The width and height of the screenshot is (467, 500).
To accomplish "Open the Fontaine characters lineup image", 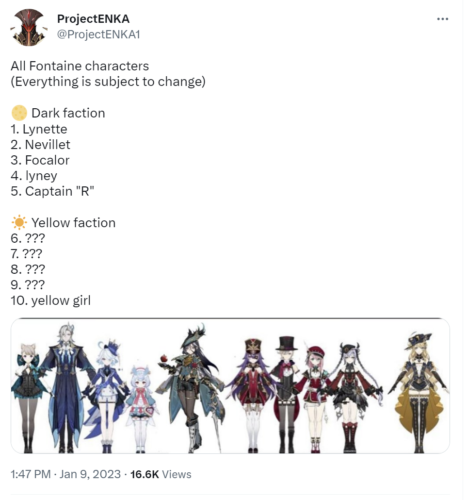I will click(x=230, y=386).
